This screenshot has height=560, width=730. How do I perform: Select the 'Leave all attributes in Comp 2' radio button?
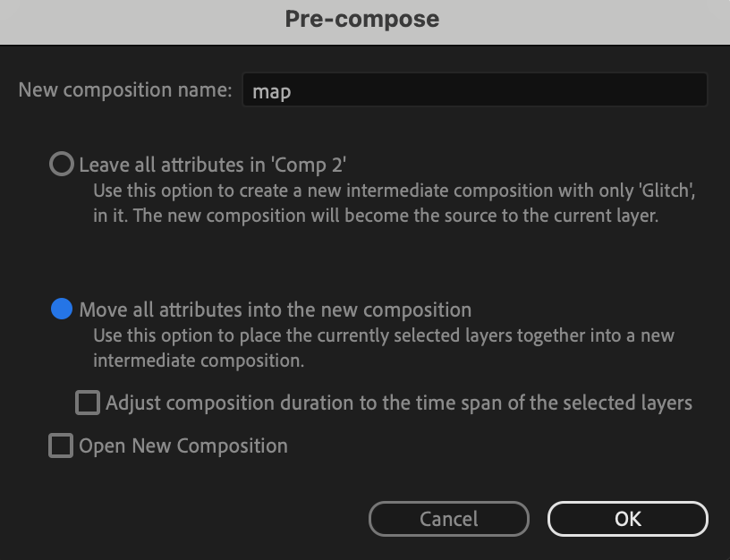[x=61, y=165]
